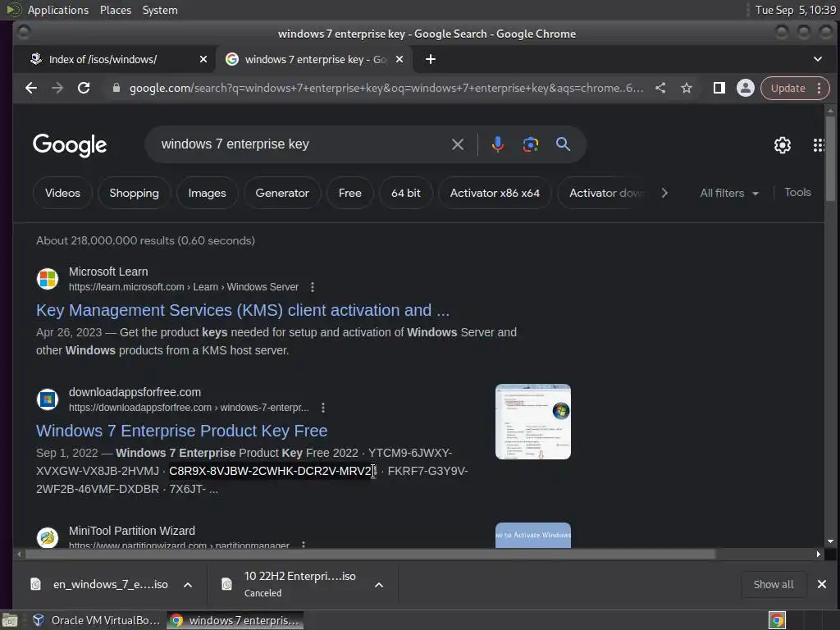Click the downloadappsforfree.com favicon
Viewport: 840px width, 630px height.
pos(47,399)
